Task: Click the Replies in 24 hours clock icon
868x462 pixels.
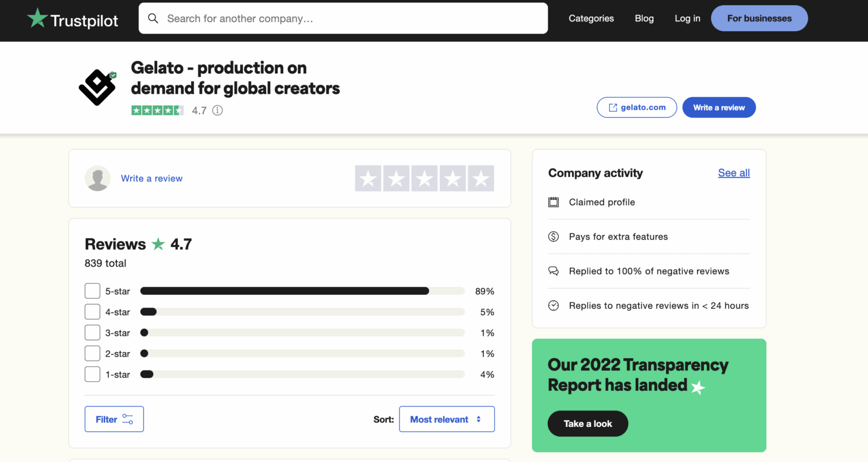Action: [x=553, y=305]
